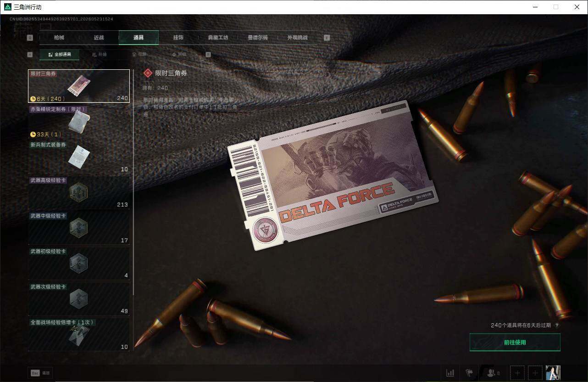Viewport: 588px width, 382px height.
Task: Open the statistics bar chart icon
Action: click(450, 373)
